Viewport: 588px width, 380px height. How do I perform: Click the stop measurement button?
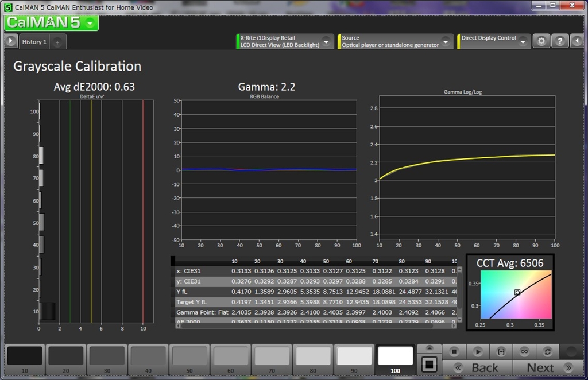click(x=454, y=351)
